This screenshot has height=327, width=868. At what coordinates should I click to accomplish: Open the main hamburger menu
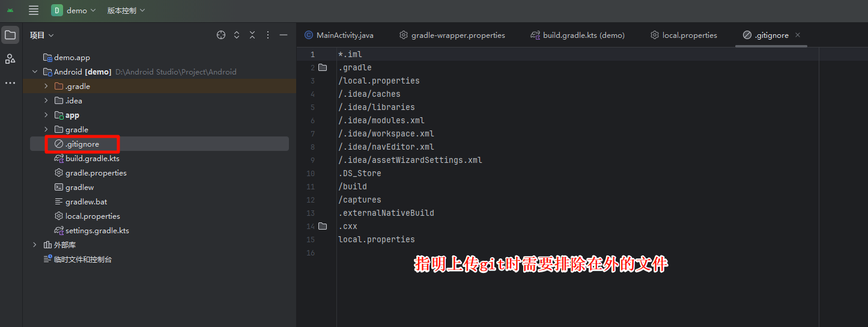[34, 10]
